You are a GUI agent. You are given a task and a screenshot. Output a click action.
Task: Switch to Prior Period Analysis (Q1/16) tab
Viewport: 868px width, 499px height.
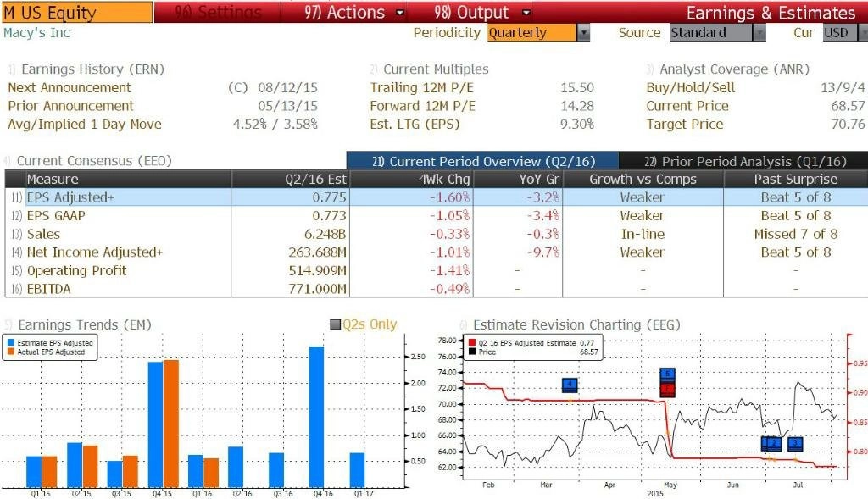tap(743, 161)
